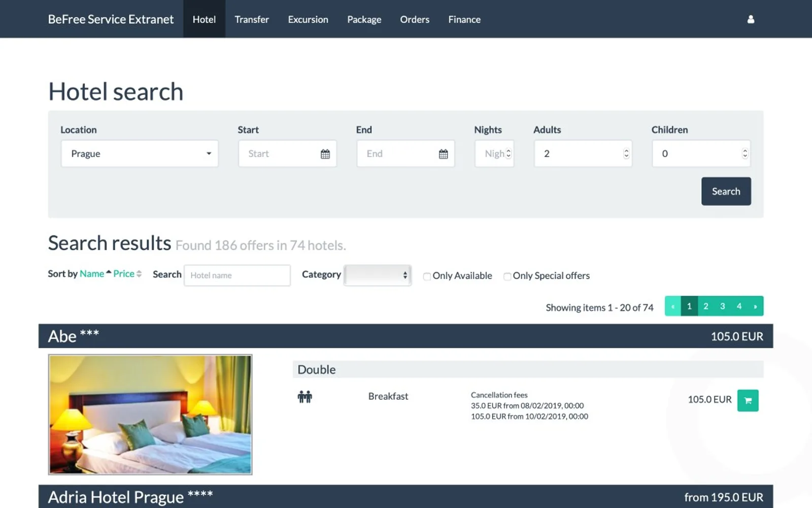812x508 pixels.
Task: Enable Only Special offers checkbox
Action: [507, 276]
